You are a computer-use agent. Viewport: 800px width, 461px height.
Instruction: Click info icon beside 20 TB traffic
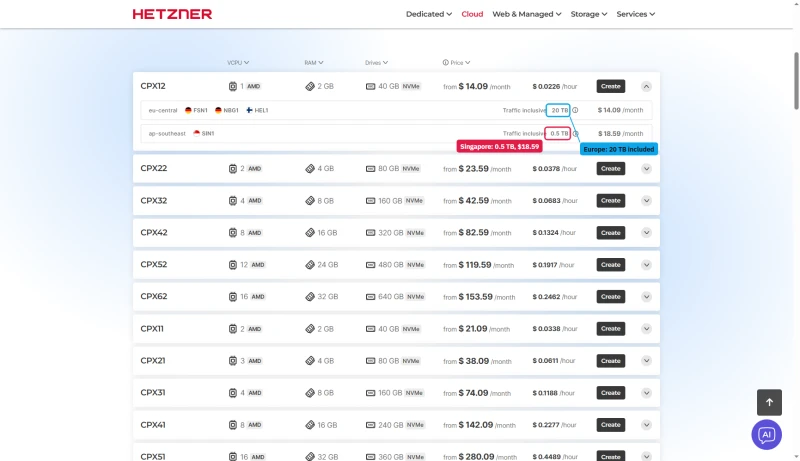pyautogui.click(x=575, y=110)
